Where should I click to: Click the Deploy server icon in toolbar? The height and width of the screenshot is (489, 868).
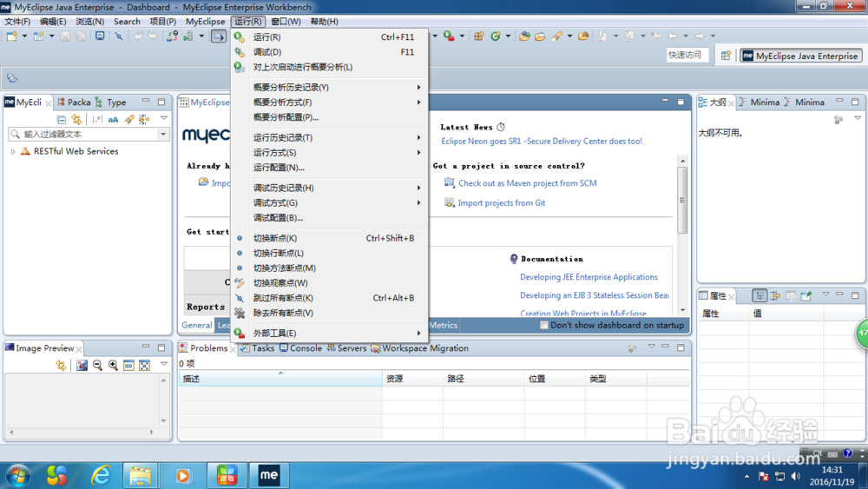172,36
